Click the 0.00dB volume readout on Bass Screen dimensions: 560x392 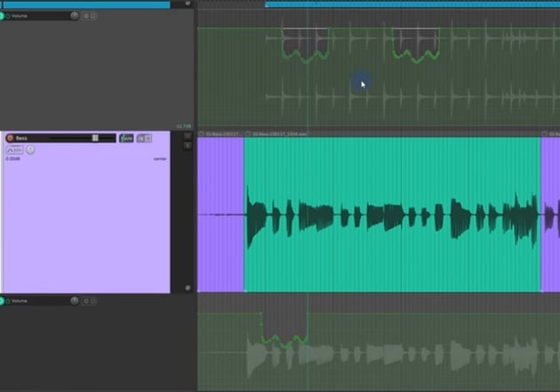click(x=12, y=158)
